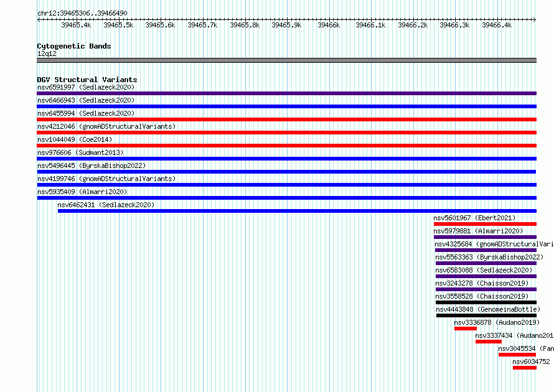554x392 pixels.
Task: Select the nsv3336878 short red bar
Action: (466, 329)
